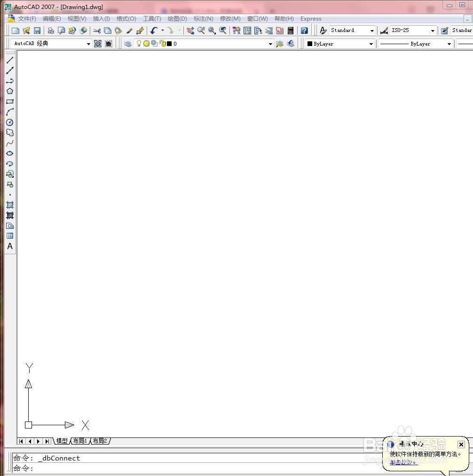Select the Polyline tool
The image size is (473, 476).
10,81
